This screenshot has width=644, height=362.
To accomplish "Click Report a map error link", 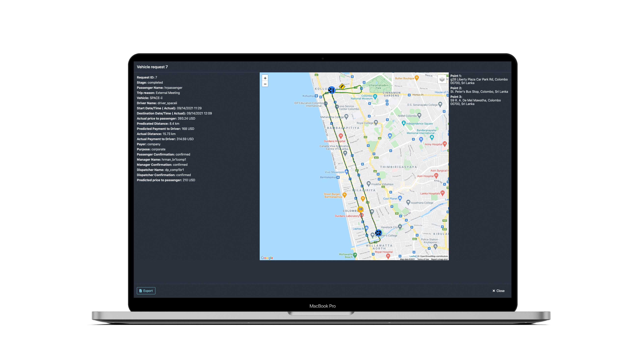I will 439,259.
